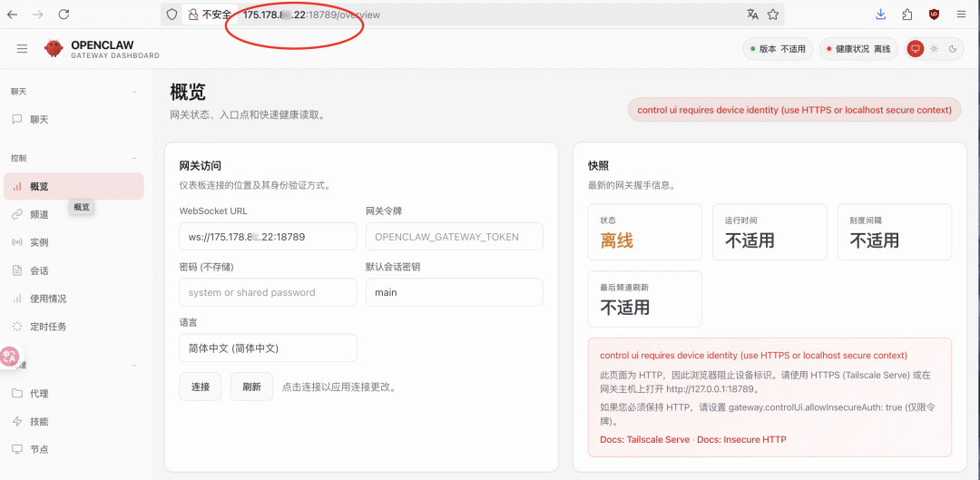Image resolution: width=980 pixels, height=480 pixels.
Task: Open the 节点 nodes page
Action: click(x=73, y=449)
